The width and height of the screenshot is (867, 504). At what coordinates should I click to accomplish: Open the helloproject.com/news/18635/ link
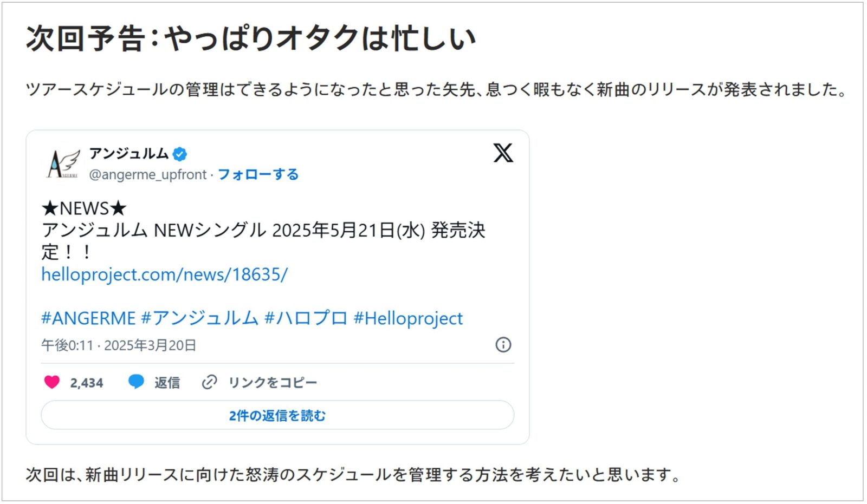tap(164, 274)
